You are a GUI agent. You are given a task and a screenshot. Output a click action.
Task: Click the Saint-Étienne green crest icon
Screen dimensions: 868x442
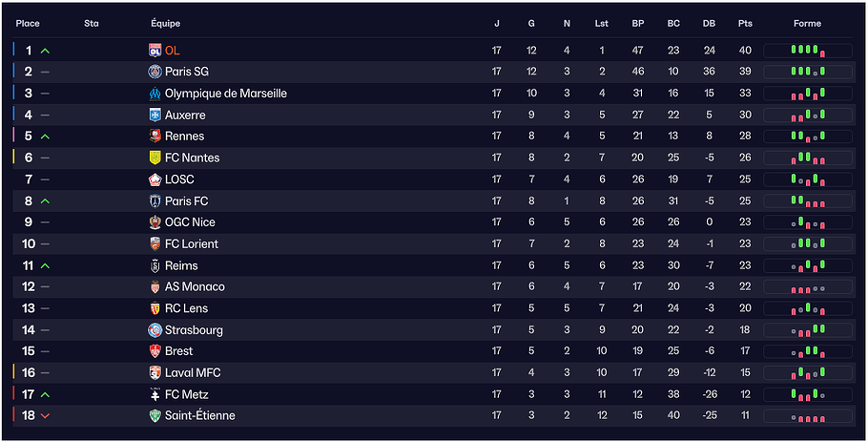click(x=155, y=415)
